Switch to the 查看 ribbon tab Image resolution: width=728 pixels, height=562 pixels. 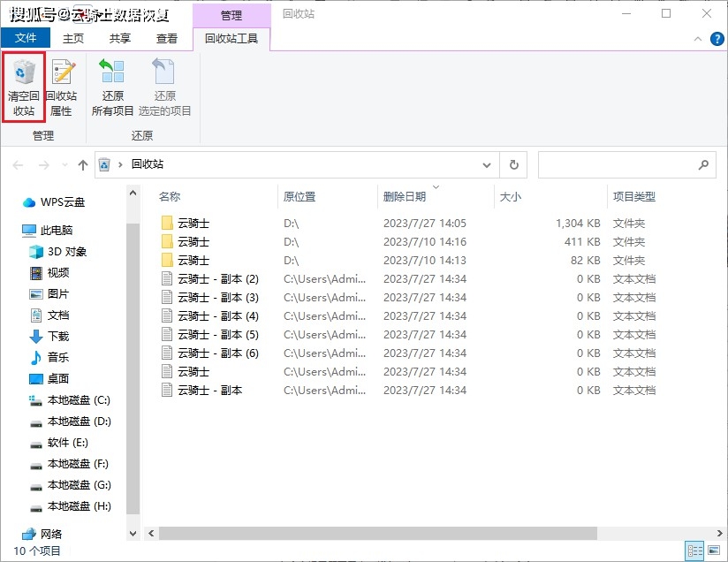164,38
